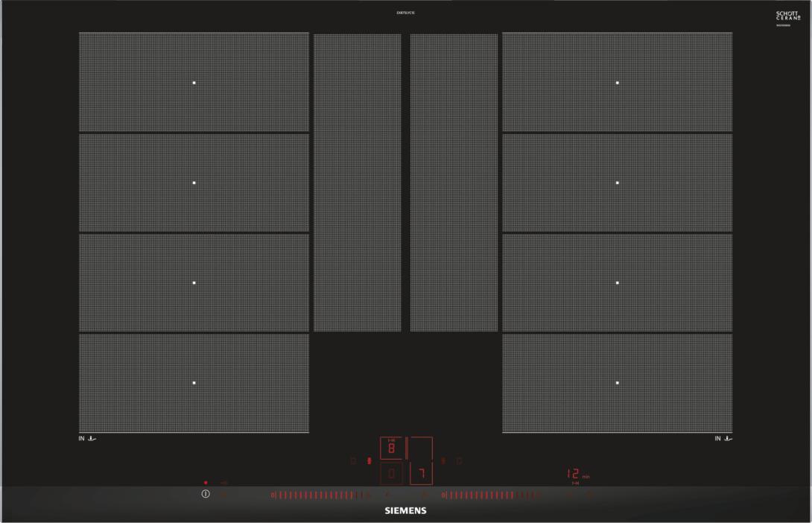Tap the left induction symbol labeled IN
This screenshot has width=812, height=523.
(x=87, y=439)
